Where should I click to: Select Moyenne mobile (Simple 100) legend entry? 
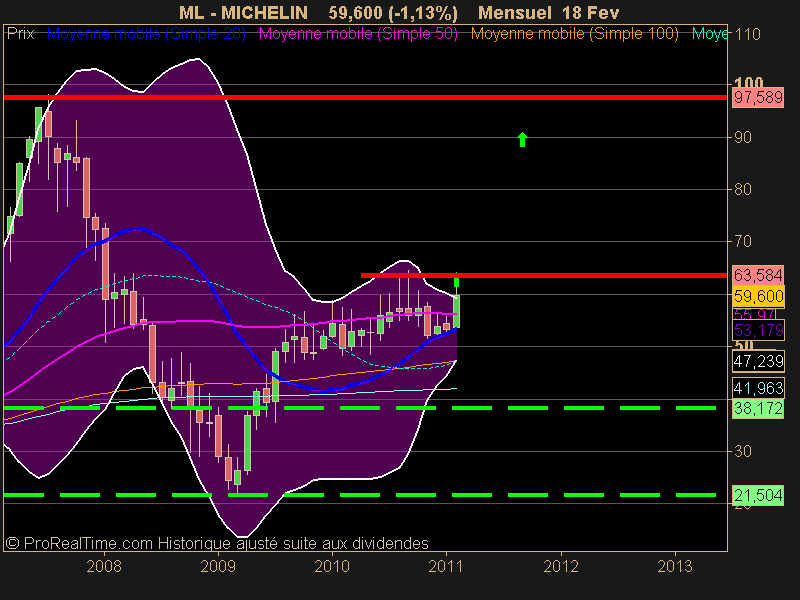574,34
